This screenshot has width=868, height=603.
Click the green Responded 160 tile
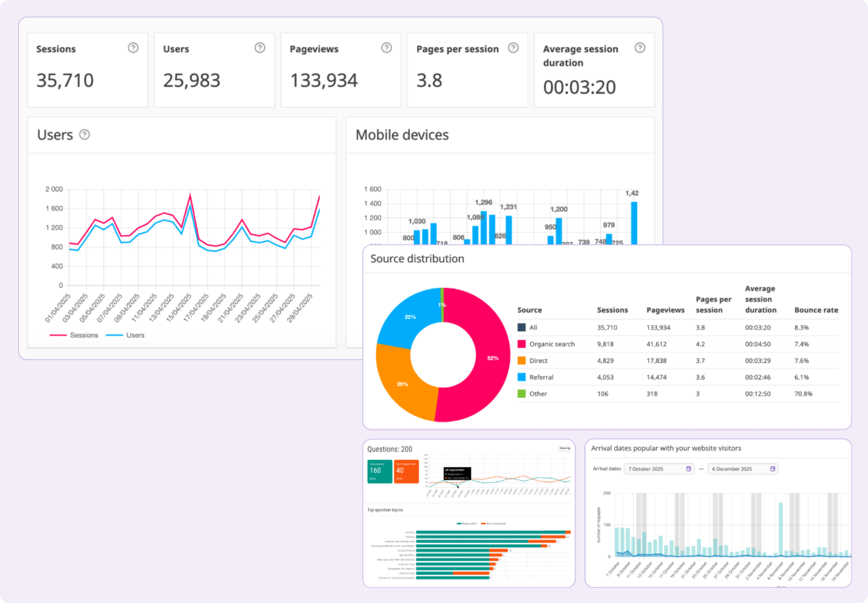[x=379, y=471]
